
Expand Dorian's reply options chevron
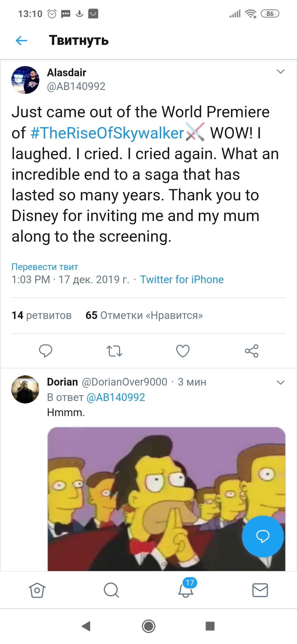point(280,383)
